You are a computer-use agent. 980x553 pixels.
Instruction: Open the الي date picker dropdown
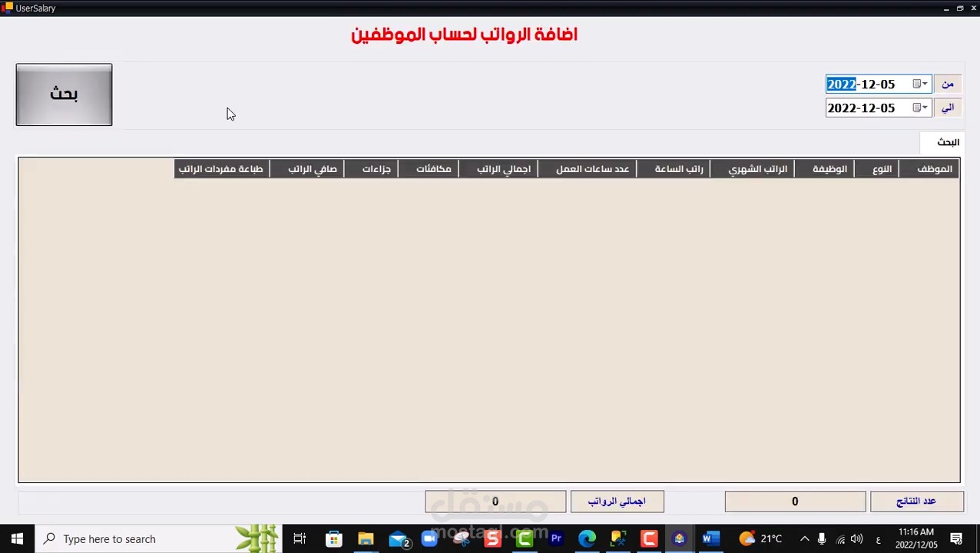(920, 108)
